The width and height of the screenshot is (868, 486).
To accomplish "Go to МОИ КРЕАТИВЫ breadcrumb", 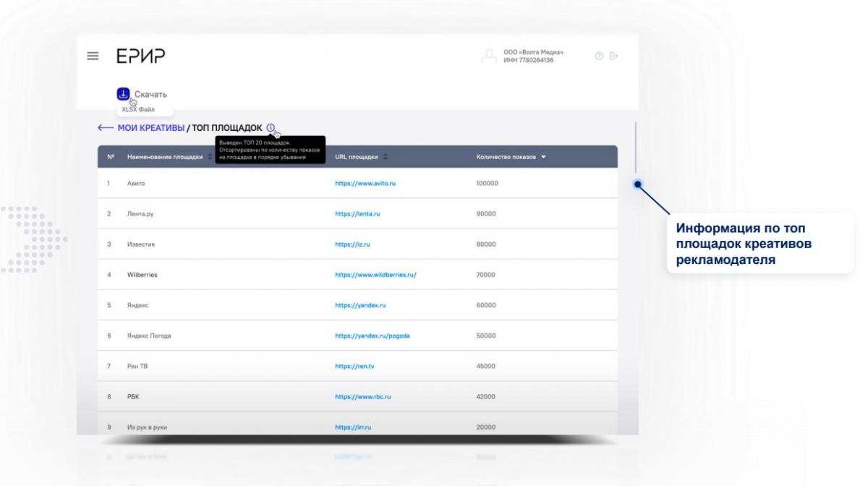I will pyautogui.click(x=150, y=128).
